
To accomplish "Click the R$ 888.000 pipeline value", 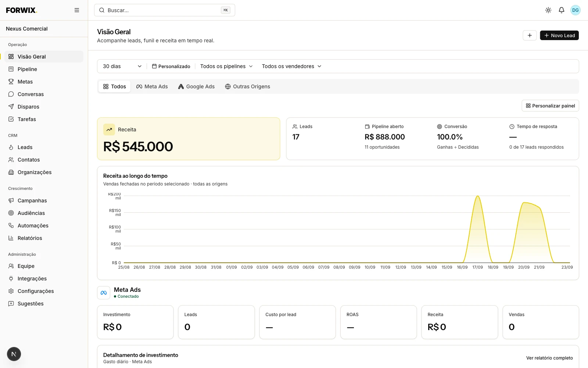I will pos(385,137).
